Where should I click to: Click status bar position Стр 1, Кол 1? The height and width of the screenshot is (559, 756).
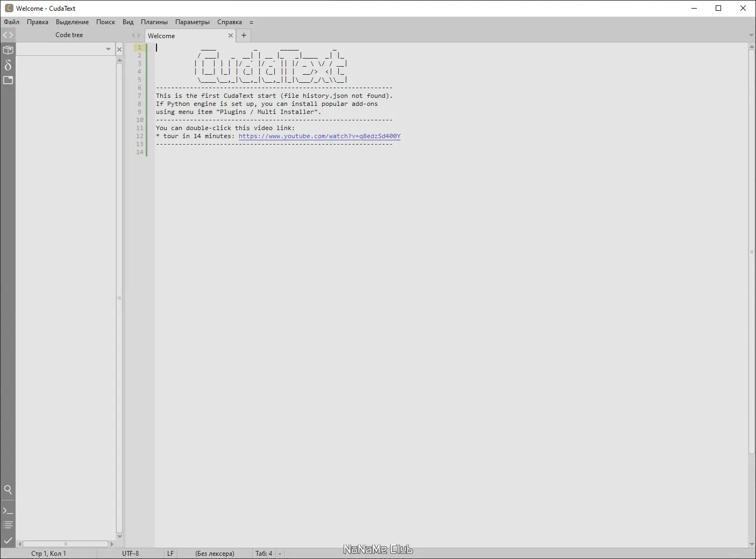pyautogui.click(x=49, y=553)
